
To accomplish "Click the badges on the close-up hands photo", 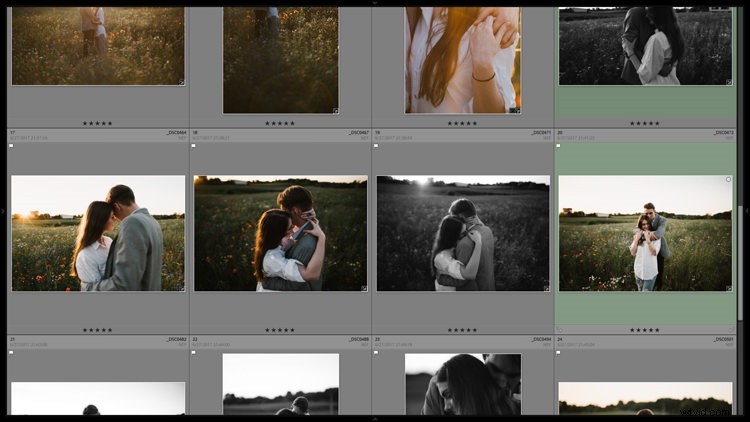I will (x=515, y=111).
